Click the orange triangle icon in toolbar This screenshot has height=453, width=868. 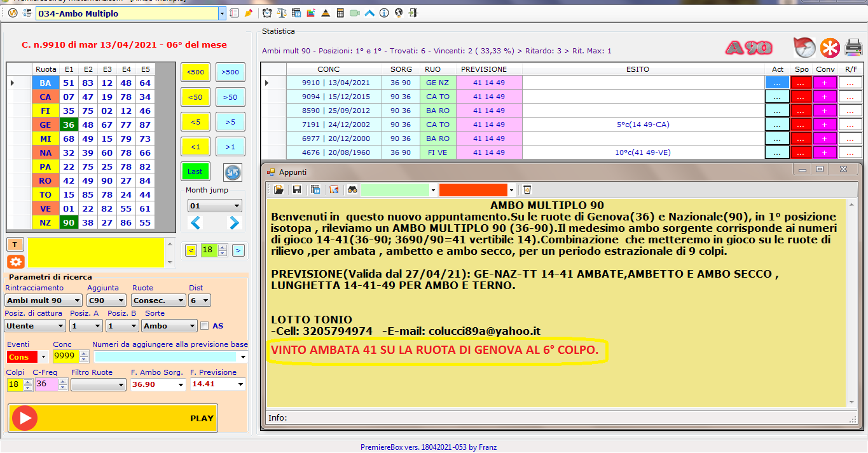point(326,13)
